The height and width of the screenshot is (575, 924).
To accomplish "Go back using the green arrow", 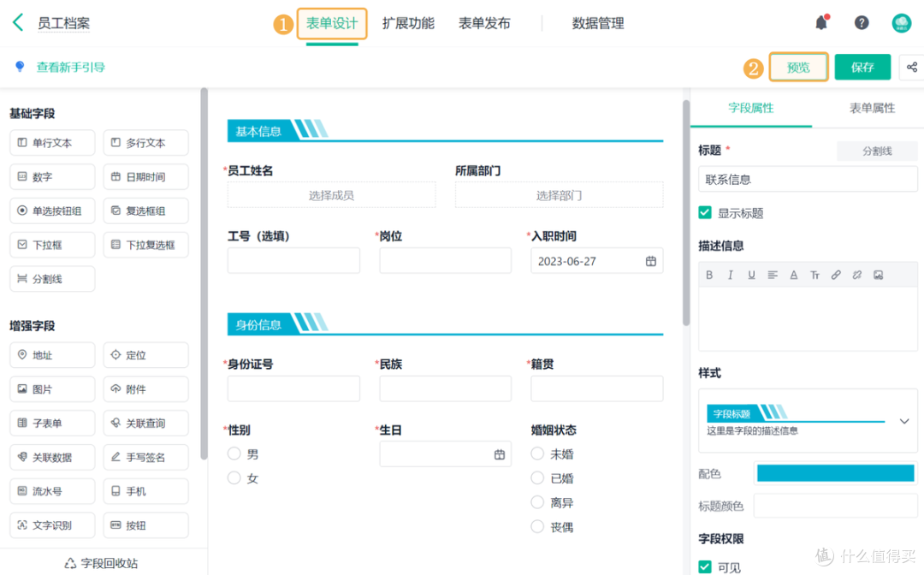I will coord(18,23).
